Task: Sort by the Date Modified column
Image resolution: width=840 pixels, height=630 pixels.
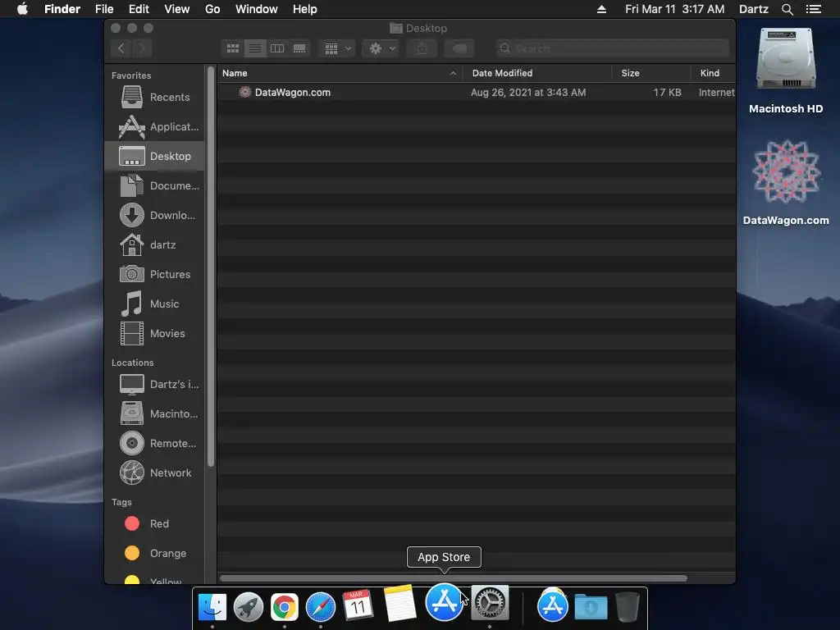Action: point(537,73)
